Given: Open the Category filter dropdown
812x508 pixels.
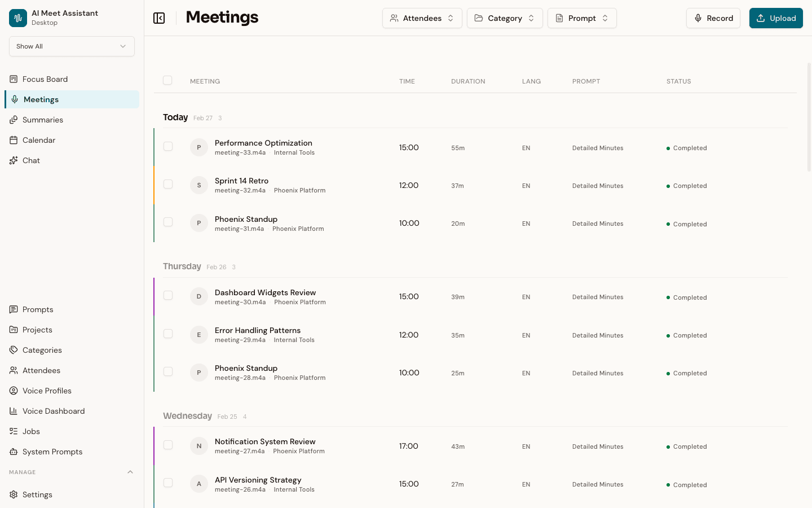Looking at the screenshot, I should click(505, 17).
